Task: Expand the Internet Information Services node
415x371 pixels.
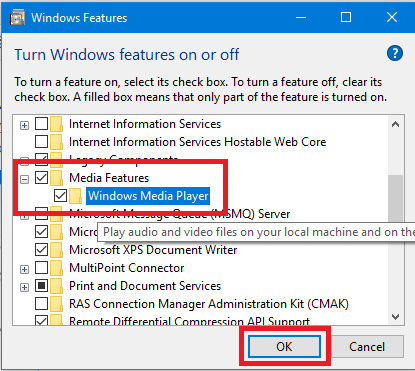Action: (24, 126)
